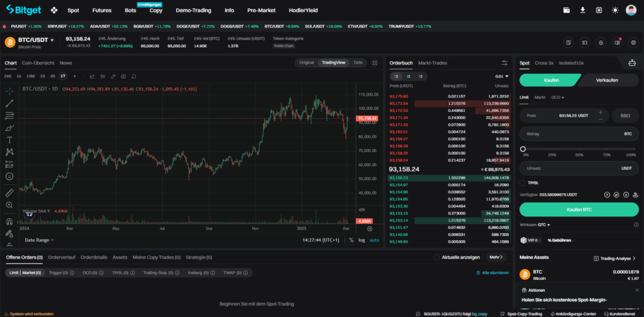
Task: Set amount slider to 100% mark
Action: (x=635, y=149)
